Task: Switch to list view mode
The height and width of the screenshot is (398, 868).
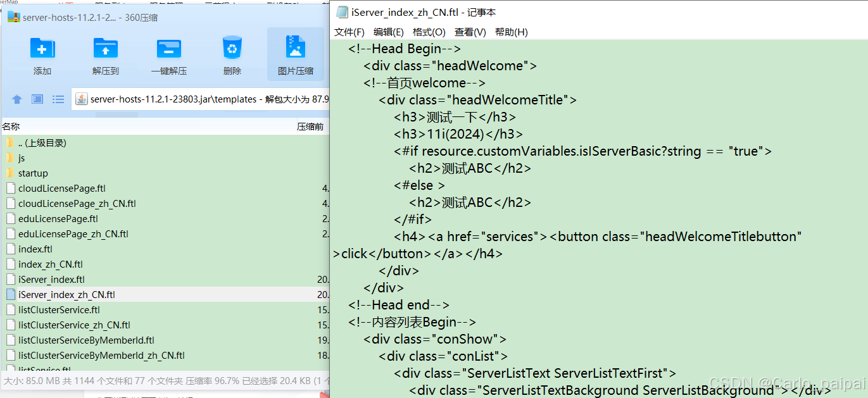Action: click(59, 99)
